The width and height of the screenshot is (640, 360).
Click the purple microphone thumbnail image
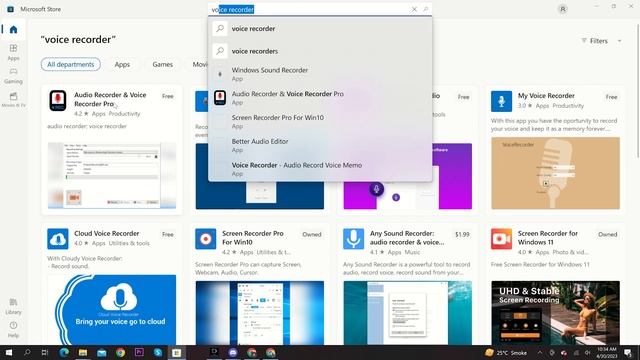(x=408, y=195)
